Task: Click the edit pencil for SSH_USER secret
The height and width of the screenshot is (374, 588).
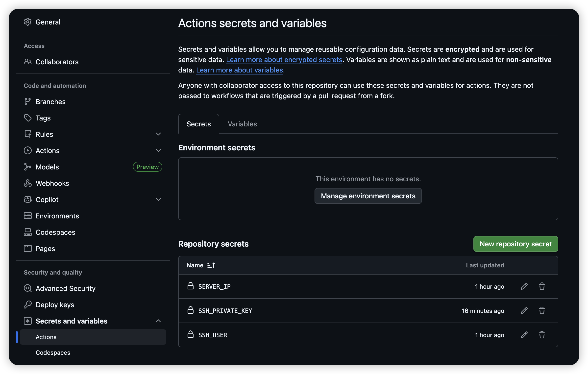Action: [524, 335]
